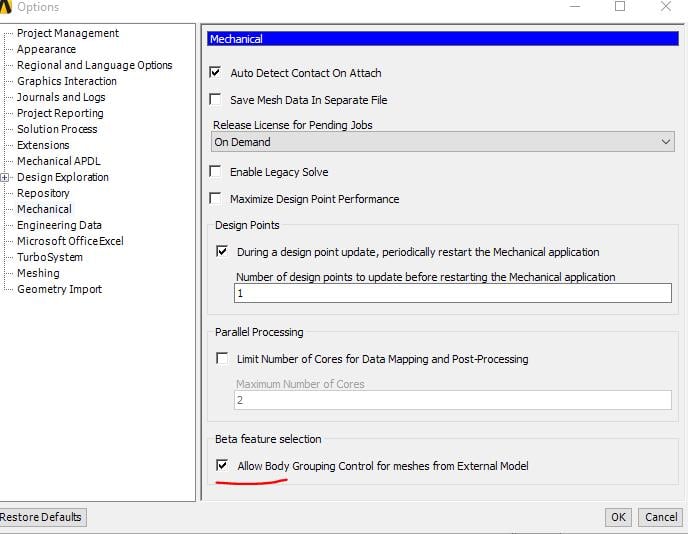Image resolution: width=688 pixels, height=534 pixels.
Task: Open Extensions options page
Action: point(43,145)
